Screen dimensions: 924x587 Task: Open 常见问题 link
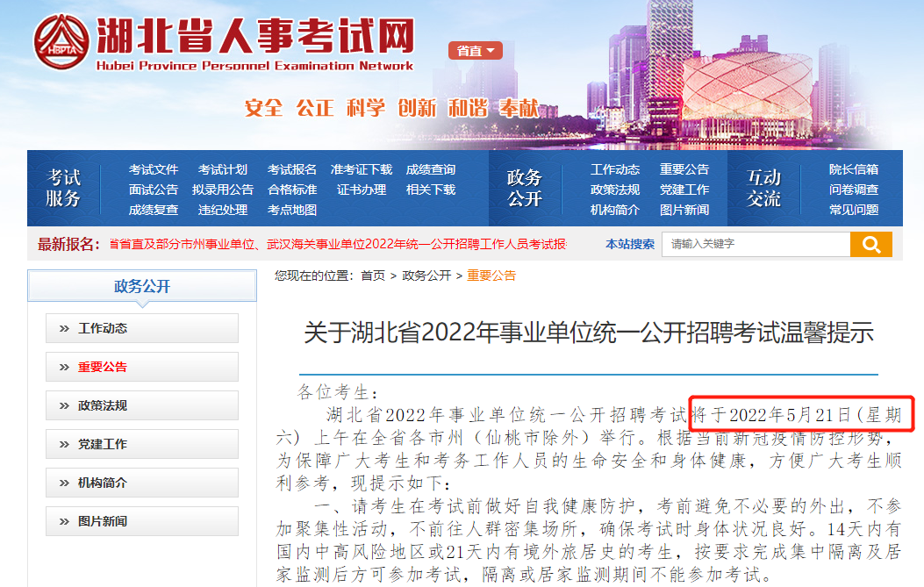click(x=854, y=210)
